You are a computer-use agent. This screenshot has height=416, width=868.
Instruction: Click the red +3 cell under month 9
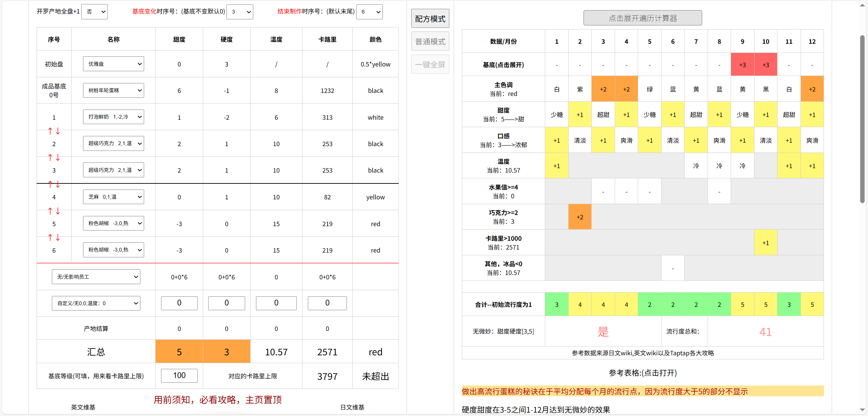742,65
